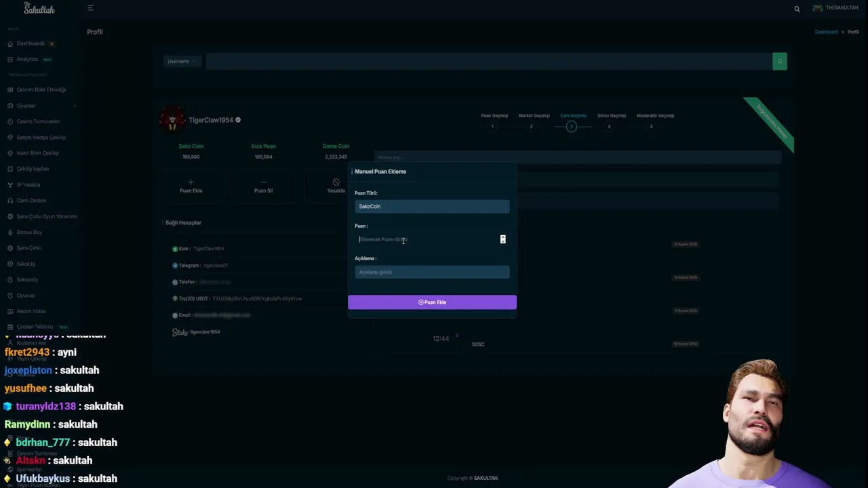This screenshot has height=488, width=868.
Task: Click the TigerClaw1954 avatar image
Action: click(172, 120)
